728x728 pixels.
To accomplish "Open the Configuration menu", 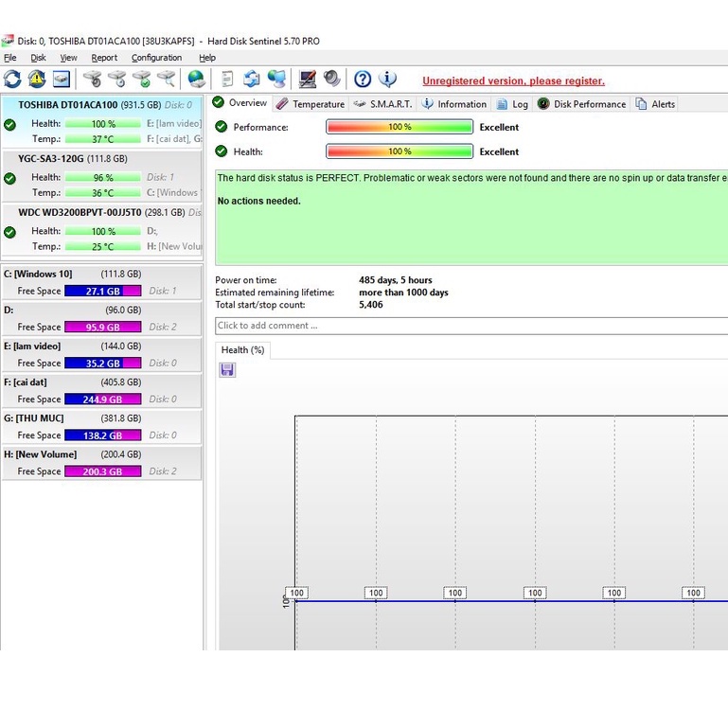I will point(156,58).
